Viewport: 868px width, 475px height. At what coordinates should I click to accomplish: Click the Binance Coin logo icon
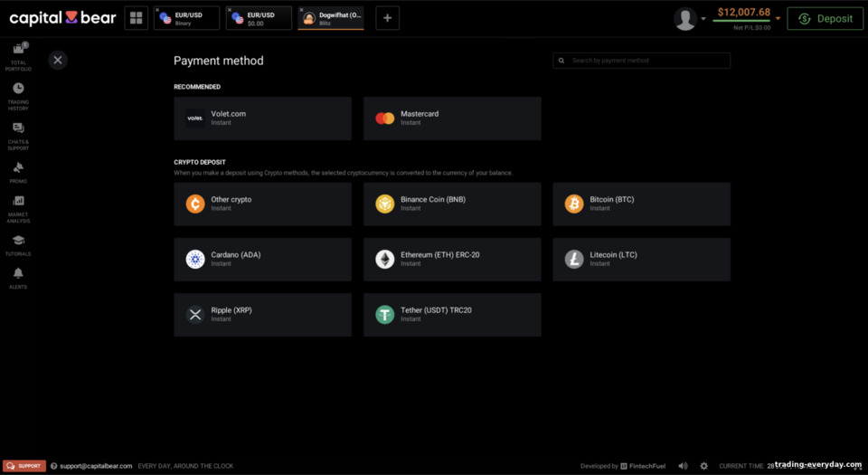pyautogui.click(x=385, y=204)
